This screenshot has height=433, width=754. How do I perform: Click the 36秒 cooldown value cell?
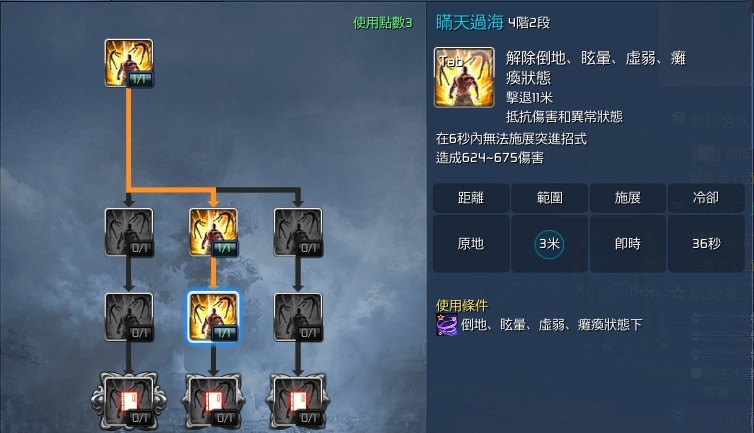706,243
